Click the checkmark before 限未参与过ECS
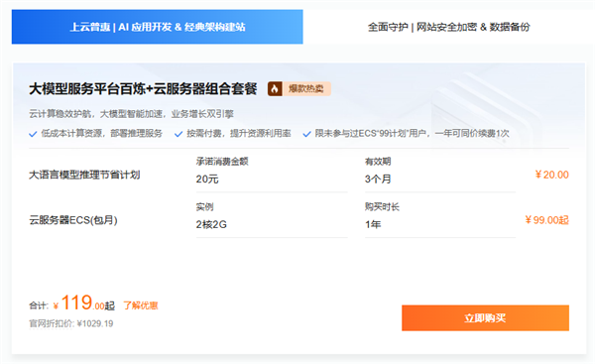 point(306,134)
